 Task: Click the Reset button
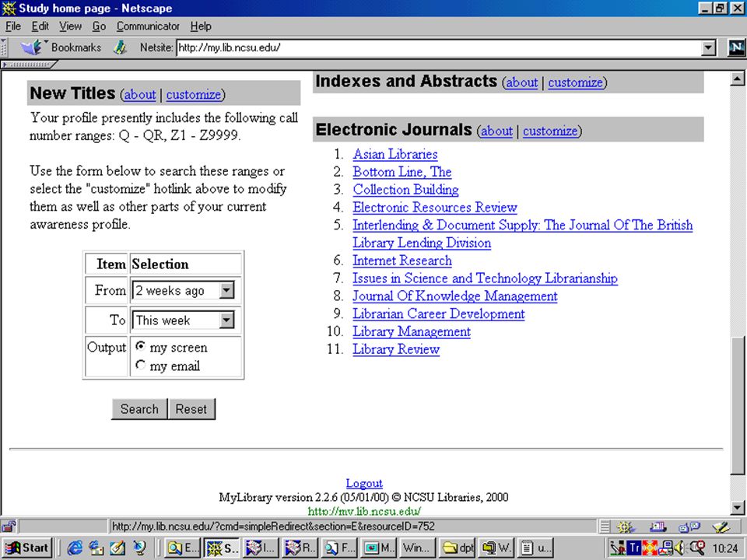click(191, 409)
